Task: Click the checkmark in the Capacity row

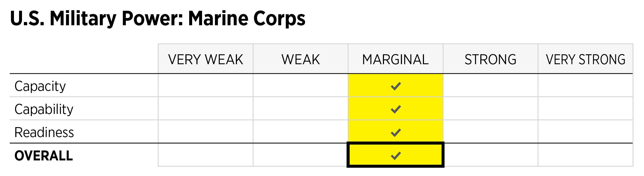Action: (x=396, y=86)
